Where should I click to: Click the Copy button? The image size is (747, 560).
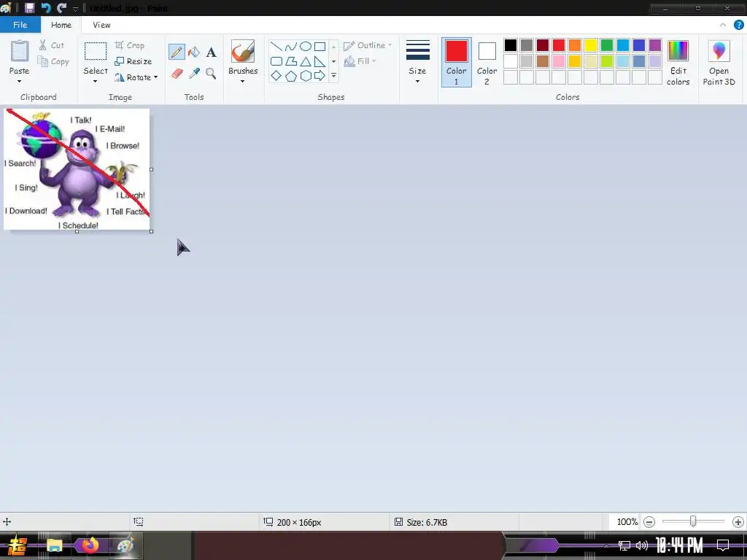click(x=53, y=61)
